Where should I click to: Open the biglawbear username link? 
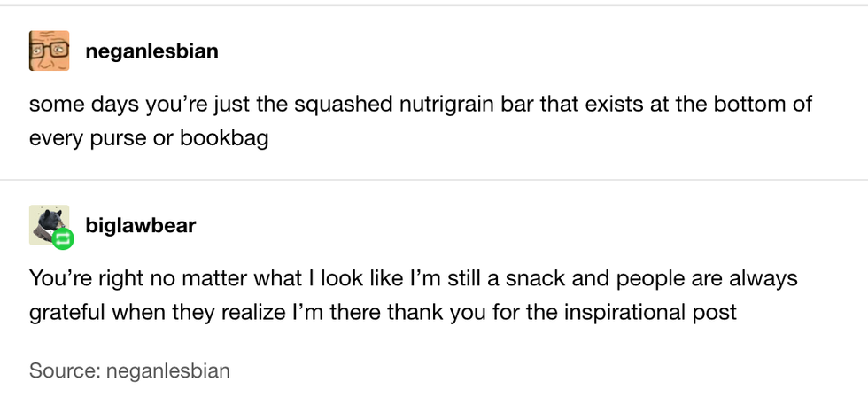tap(140, 225)
